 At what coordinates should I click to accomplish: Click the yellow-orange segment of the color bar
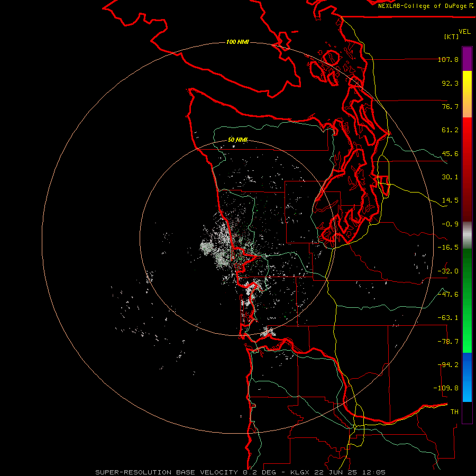click(x=467, y=94)
